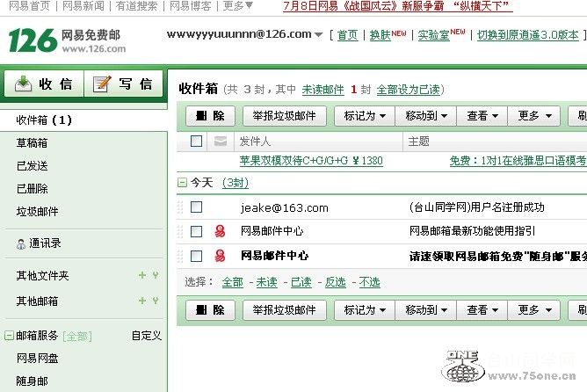
Task: Collapse the 今天 mail group
Action: [182, 183]
